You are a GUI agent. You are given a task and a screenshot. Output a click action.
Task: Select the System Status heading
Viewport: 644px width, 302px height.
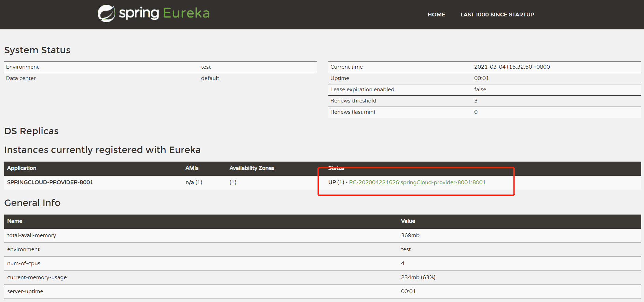(37, 50)
